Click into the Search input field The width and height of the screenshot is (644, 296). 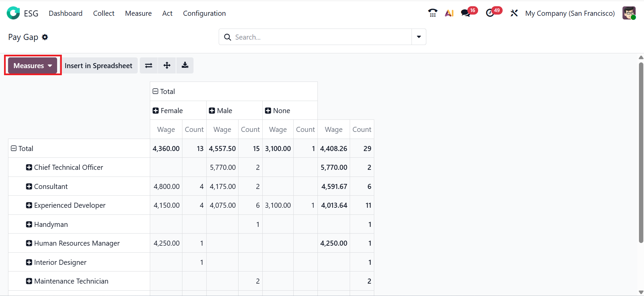[x=319, y=37]
